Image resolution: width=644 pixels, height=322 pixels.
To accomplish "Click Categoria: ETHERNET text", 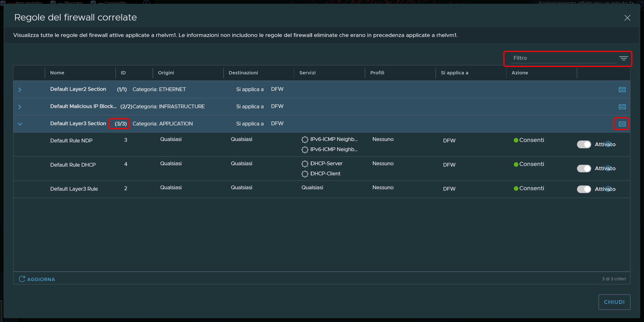I will tap(159, 89).
